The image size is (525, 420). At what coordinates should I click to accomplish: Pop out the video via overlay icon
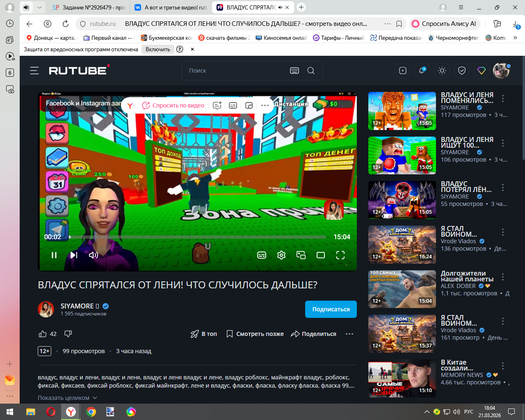249,105
